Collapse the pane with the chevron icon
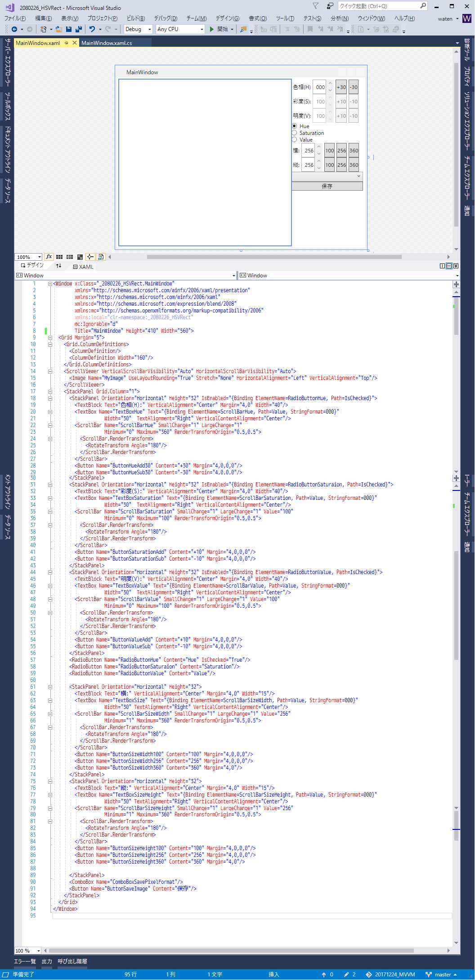 pyautogui.click(x=456, y=266)
